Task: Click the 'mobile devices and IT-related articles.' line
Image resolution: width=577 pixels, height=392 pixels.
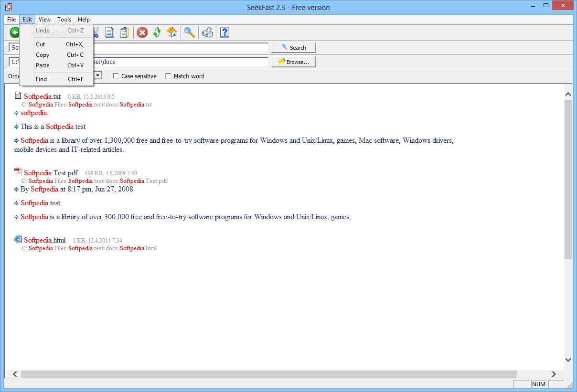Action: tap(69, 149)
